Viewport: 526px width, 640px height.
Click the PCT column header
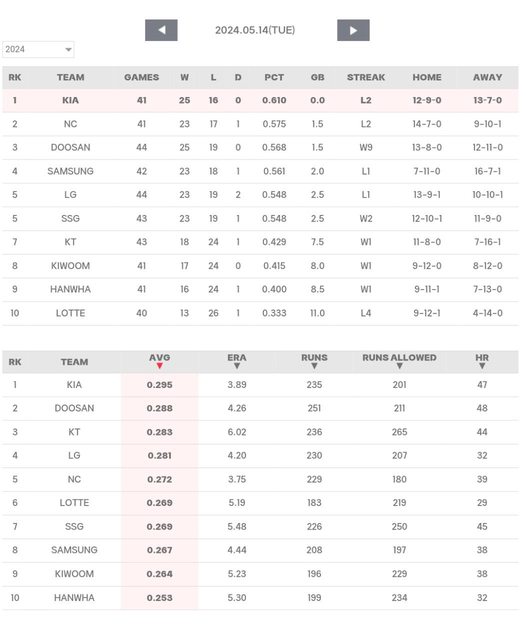pyautogui.click(x=274, y=78)
